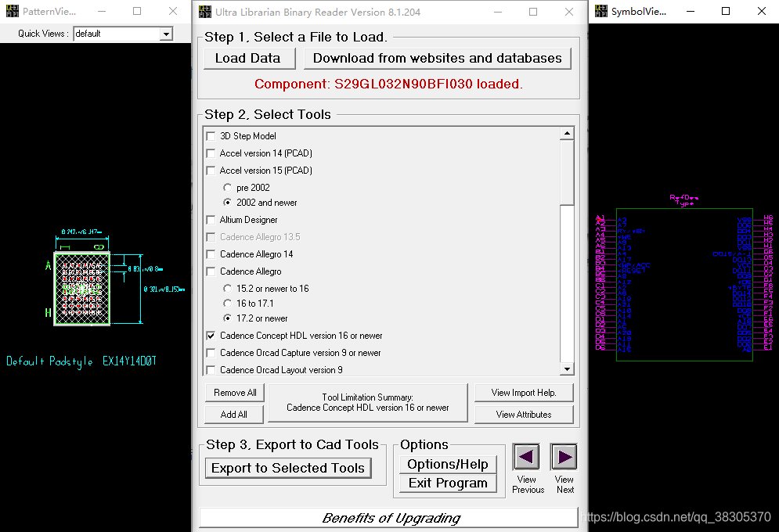The image size is (779, 532).
Task: Click the Tool Limitation Summary box
Action: (x=368, y=402)
